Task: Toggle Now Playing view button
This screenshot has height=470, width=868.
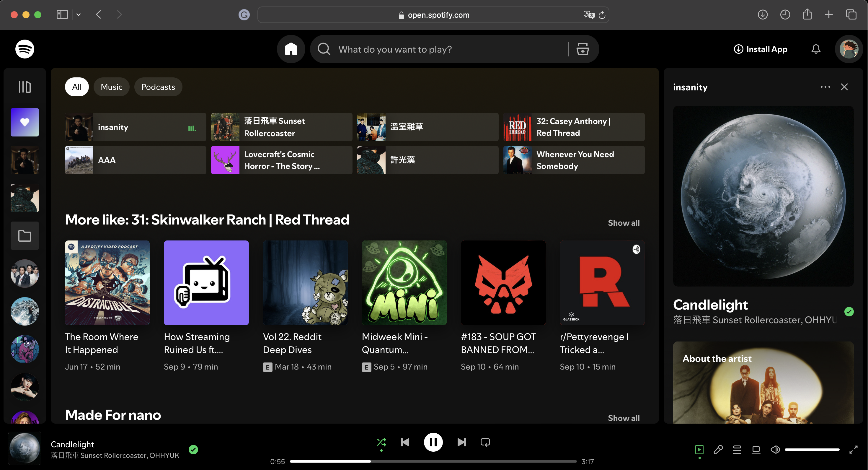Action: coord(699,449)
